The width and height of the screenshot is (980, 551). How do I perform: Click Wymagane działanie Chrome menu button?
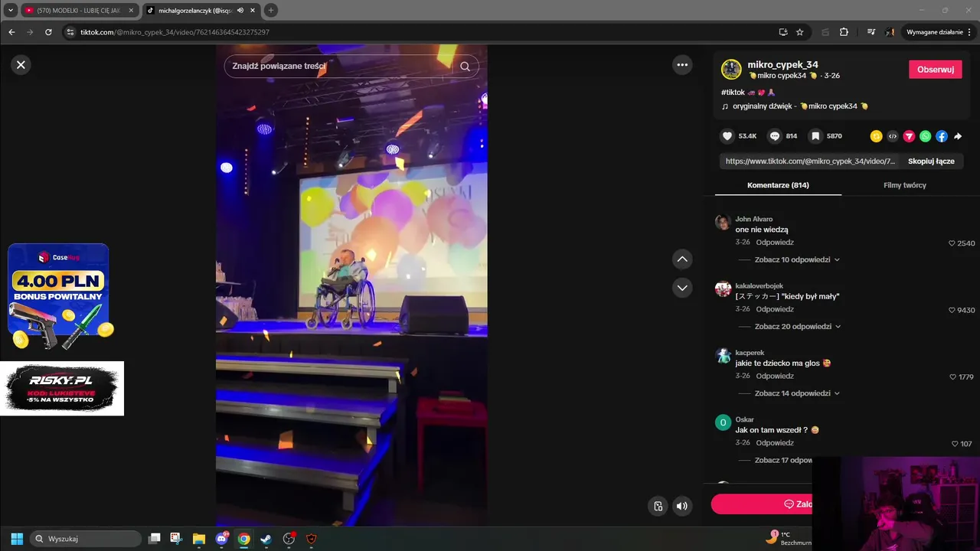[x=939, y=32]
